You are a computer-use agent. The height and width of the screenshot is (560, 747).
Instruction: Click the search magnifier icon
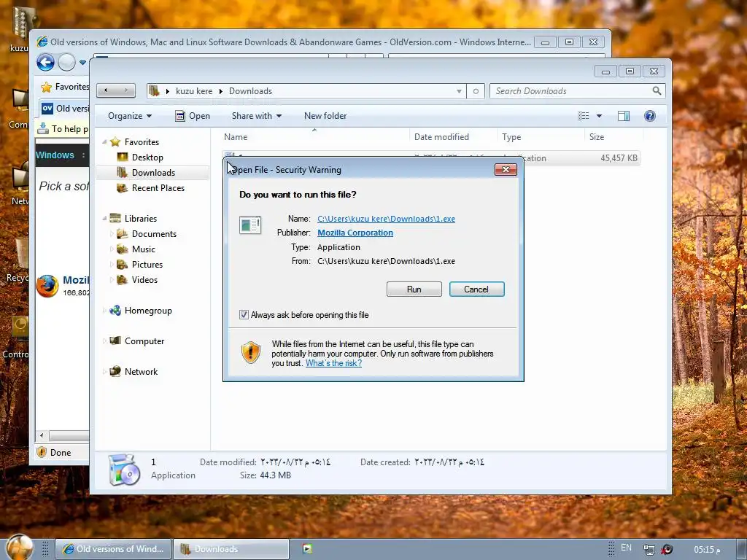657,90
